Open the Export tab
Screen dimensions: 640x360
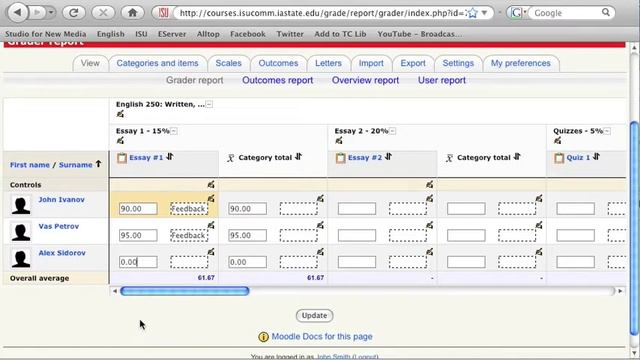[x=413, y=63]
